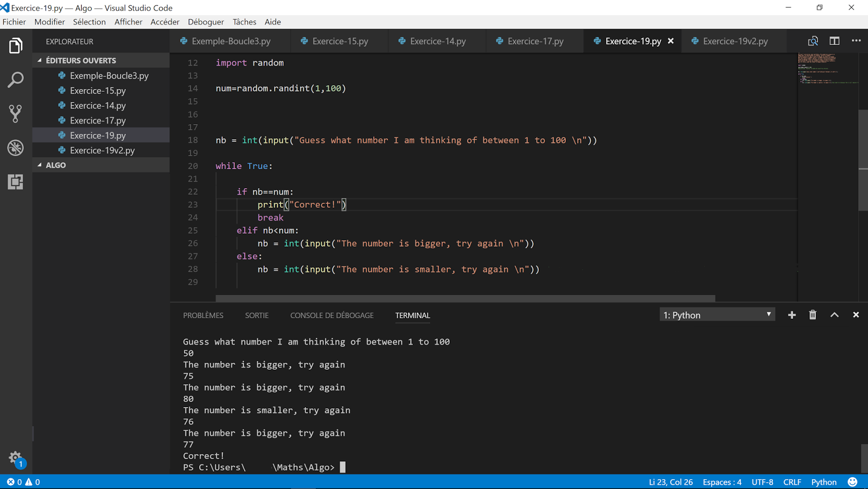
Task: Open the Source Control view
Action: tap(15, 113)
